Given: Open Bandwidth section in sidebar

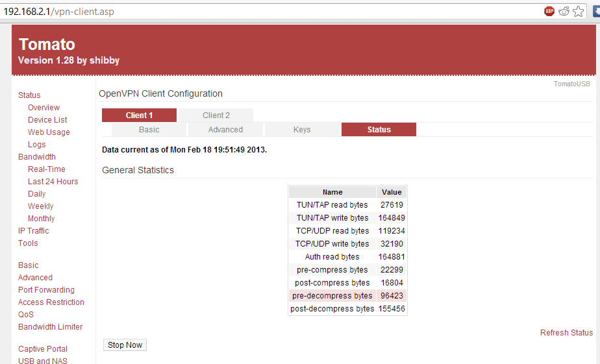Looking at the screenshot, I should (37, 157).
